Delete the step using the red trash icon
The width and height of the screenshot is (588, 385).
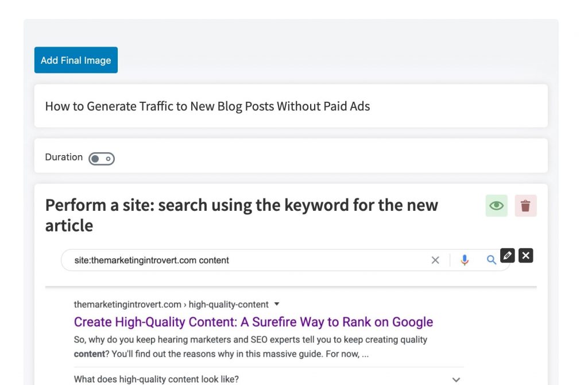click(525, 206)
